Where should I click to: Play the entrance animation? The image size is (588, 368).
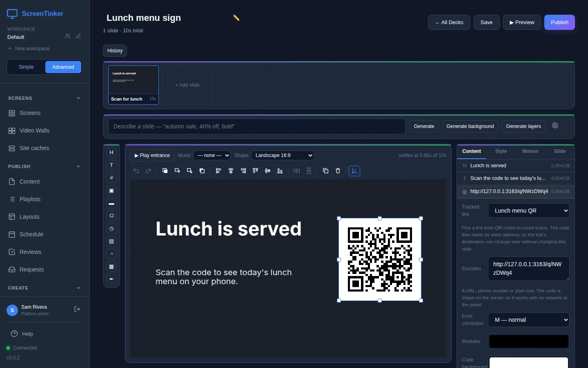[152, 155]
